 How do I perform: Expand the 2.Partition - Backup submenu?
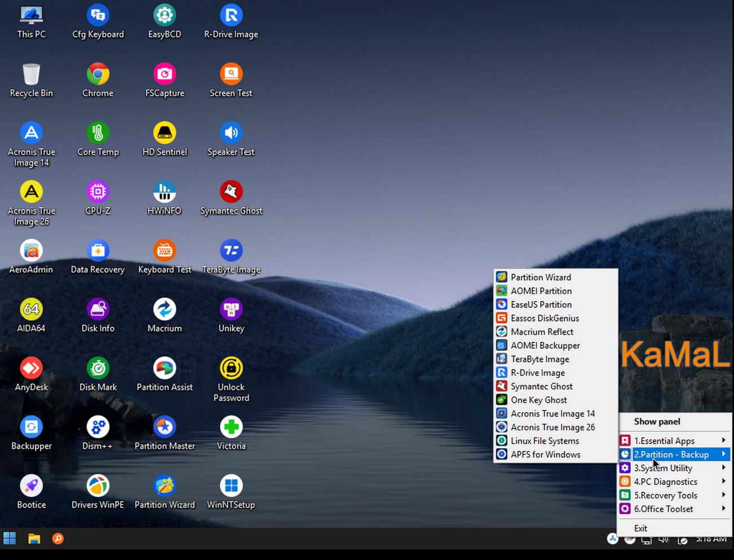pyautogui.click(x=674, y=454)
